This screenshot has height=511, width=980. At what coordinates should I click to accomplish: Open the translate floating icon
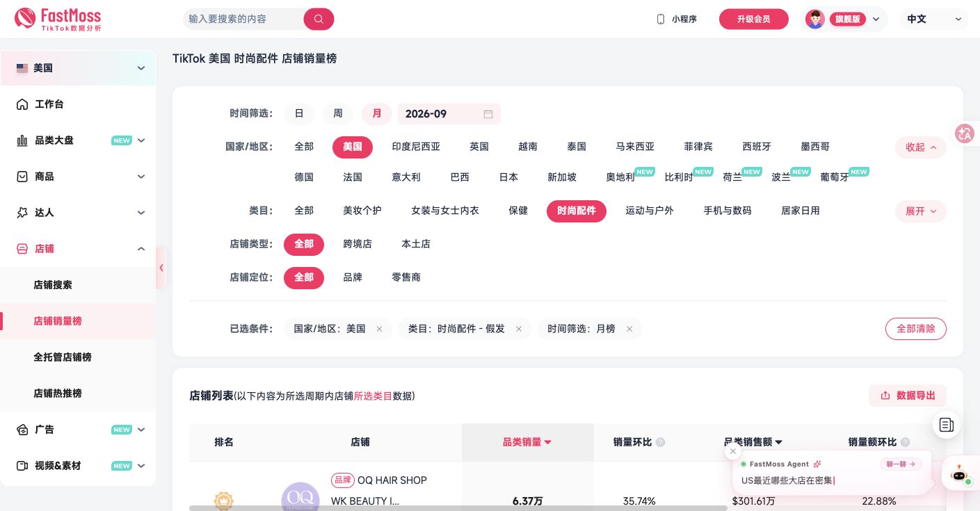tap(965, 133)
